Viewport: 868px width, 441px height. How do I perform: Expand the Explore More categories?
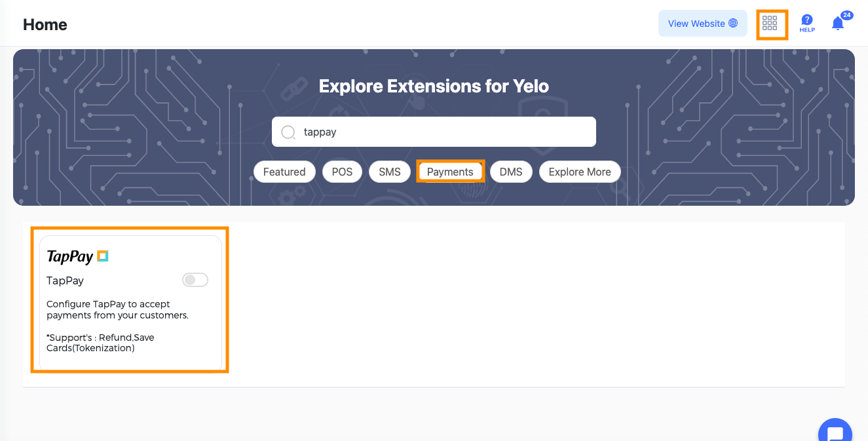(x=580, y=172)
